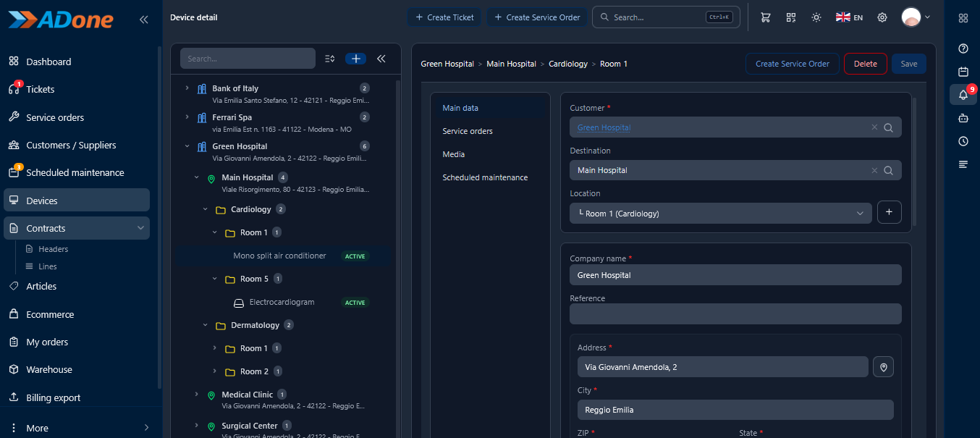Toggle light theme with sun icon

(816, 17)
